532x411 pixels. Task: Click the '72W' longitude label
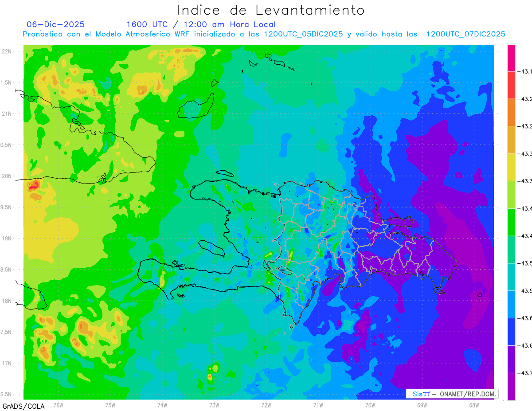(x=266, y=405)
